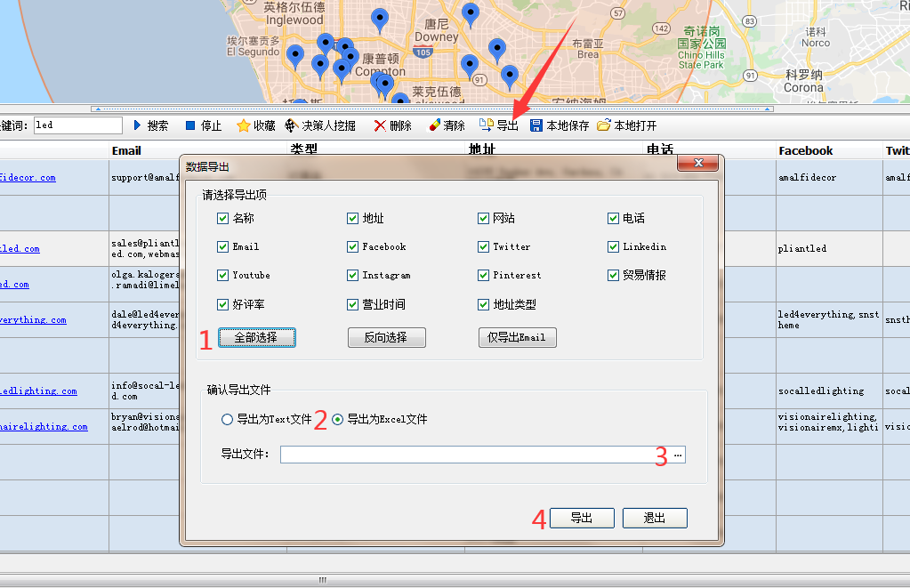Image resolution: width=910 pixels, height=588 pixels.
Task: Select export as Text file radio
Action: (228, 419)
